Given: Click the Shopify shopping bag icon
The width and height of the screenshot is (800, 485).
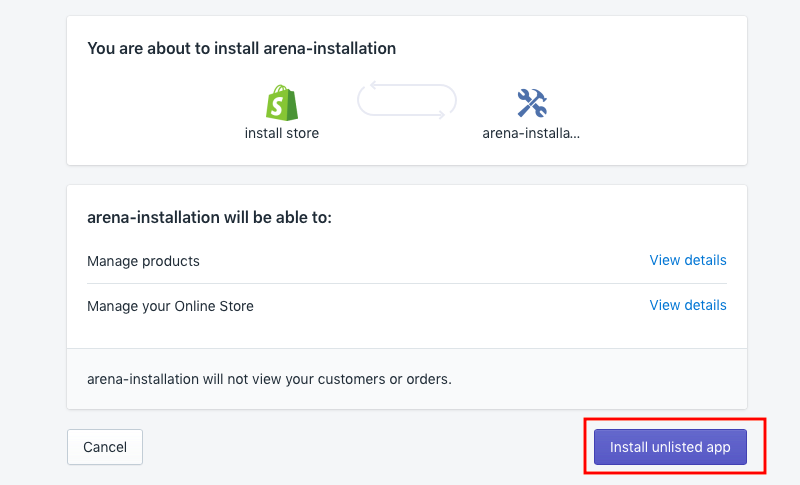Looking at the screenshot, I should [282, 102].
